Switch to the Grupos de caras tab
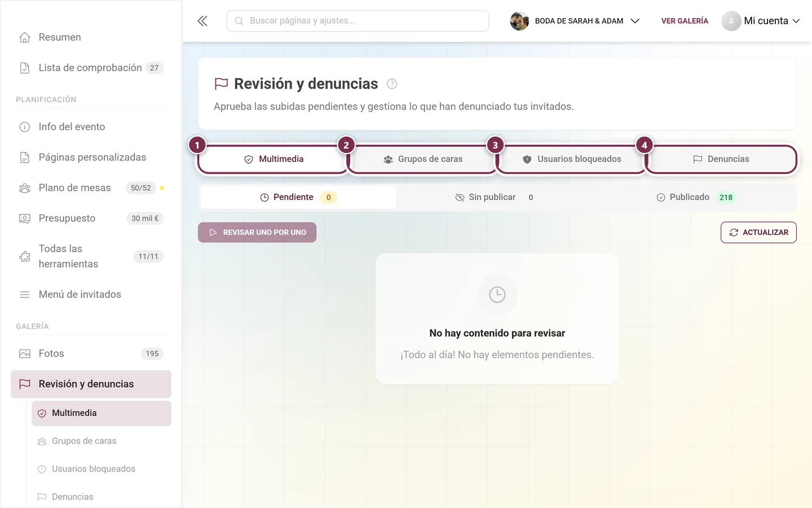Image resolution: width=812 pixels, height=508 pixels. pyautogui.click(x=423, y=159)
